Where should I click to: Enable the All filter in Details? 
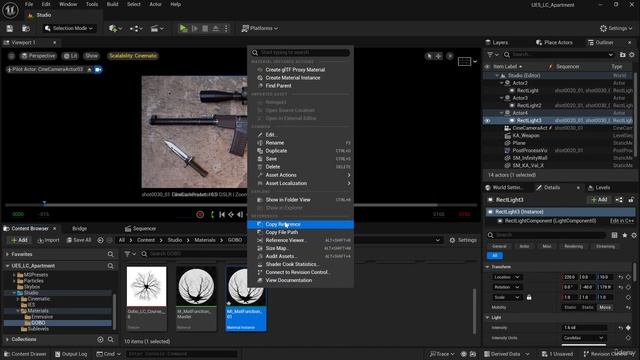click(x=495, y=256)
